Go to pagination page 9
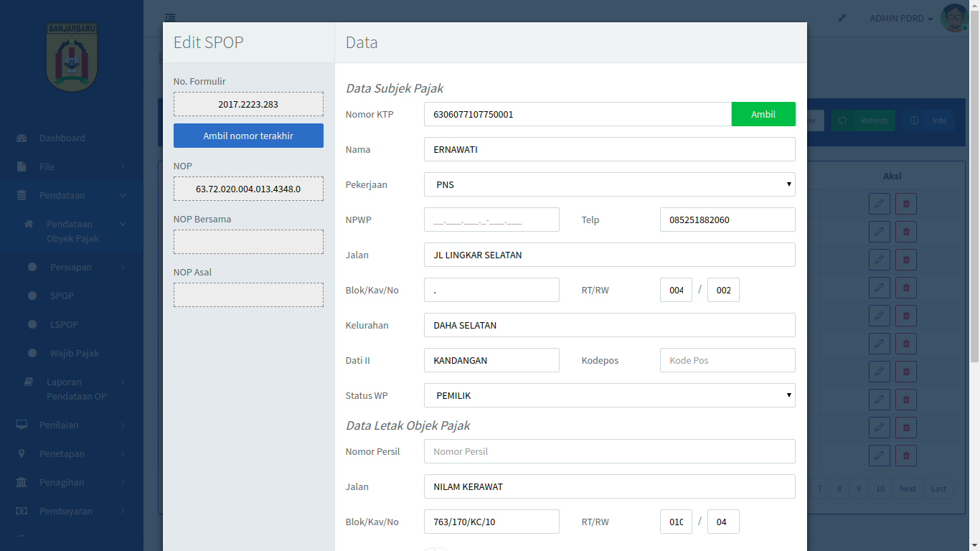Viewport: 980px width, 551px height. 859,489
